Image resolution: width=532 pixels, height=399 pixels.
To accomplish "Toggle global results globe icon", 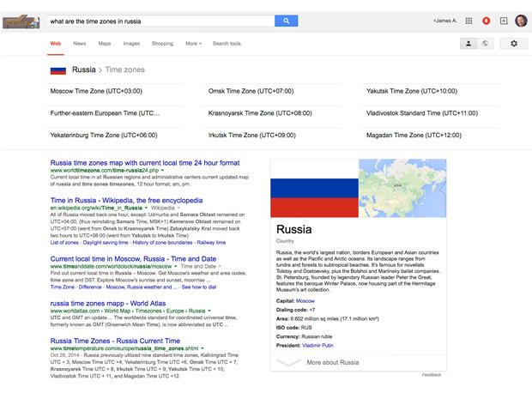I will [x=485, y=44].
